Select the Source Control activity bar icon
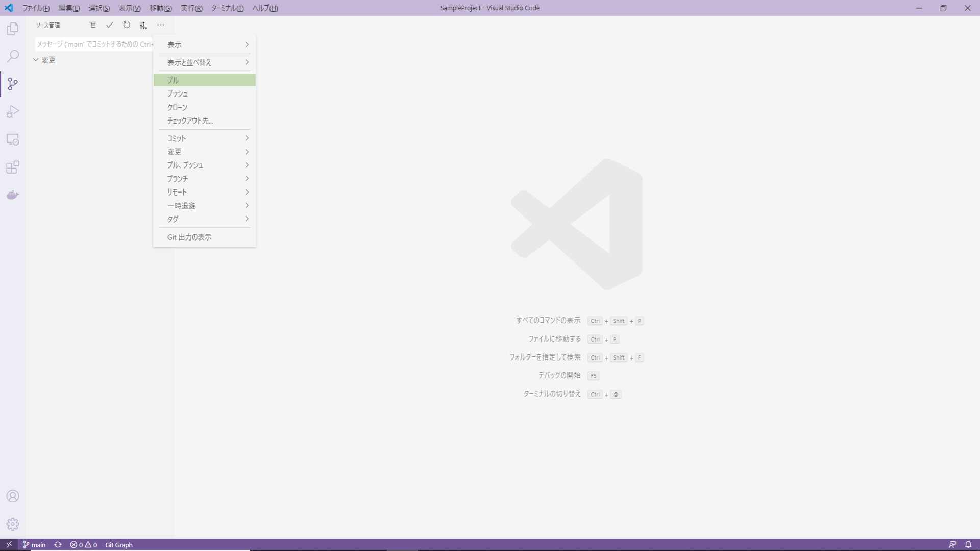The width and height of the screenshot is (980, 551). pyautogui.click(x=13, y=84)
